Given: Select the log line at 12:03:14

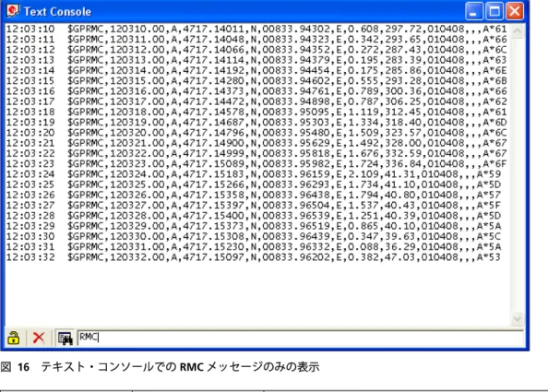Looking at the screenshot, I should coord(256,71).
